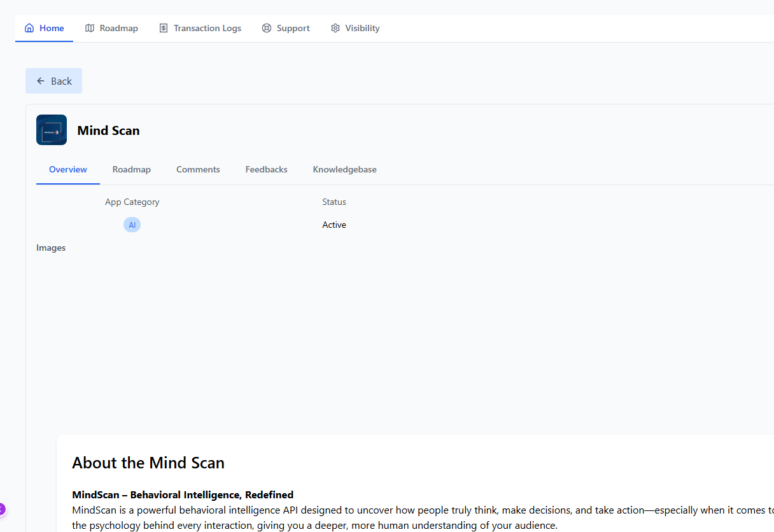The image size is (774, 532).
Task: Click the "Mind Scan" app title
Action: coord(108,130)
